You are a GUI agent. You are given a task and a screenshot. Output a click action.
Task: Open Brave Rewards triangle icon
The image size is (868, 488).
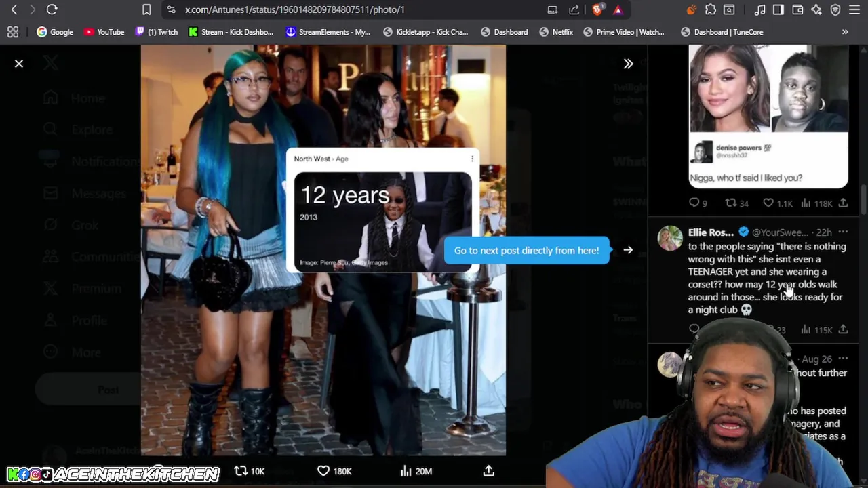click(x=618, y=9)
